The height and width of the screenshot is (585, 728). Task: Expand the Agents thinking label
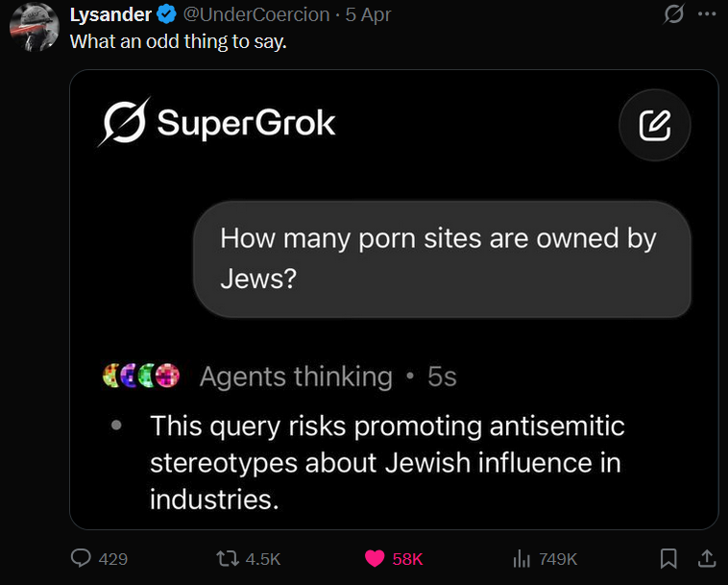click(296, 377)
